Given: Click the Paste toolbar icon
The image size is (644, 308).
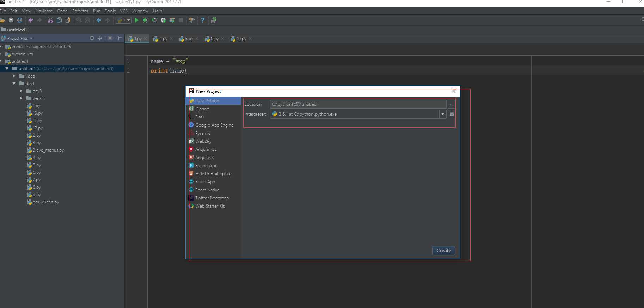Looking at the screenshot, I should click(68, 20).
